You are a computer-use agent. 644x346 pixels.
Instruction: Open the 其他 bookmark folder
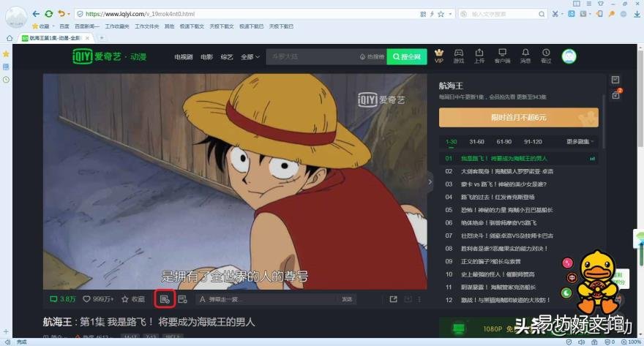point(169,26)
